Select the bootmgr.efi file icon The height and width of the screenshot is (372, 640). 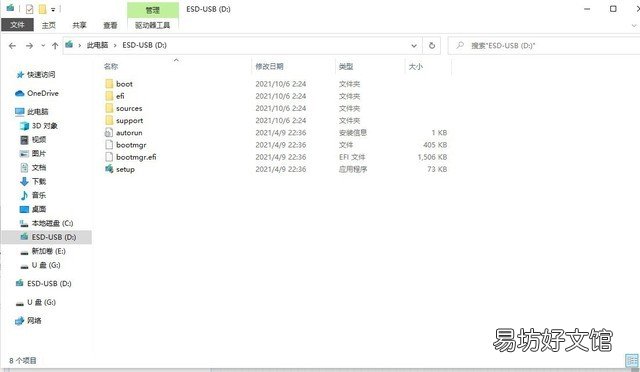pyautogui.click(x=109, y=157)
